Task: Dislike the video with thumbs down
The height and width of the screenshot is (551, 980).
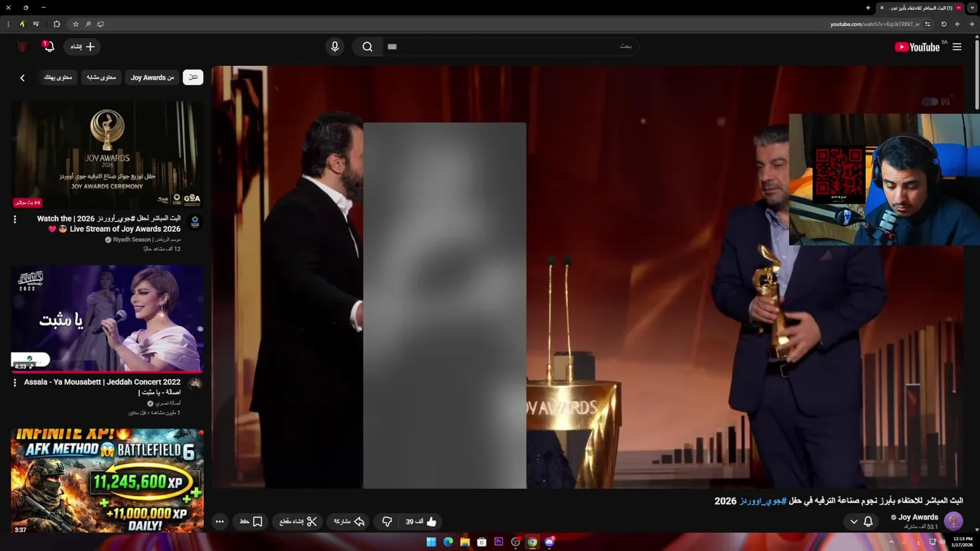Action: [387, 521]
